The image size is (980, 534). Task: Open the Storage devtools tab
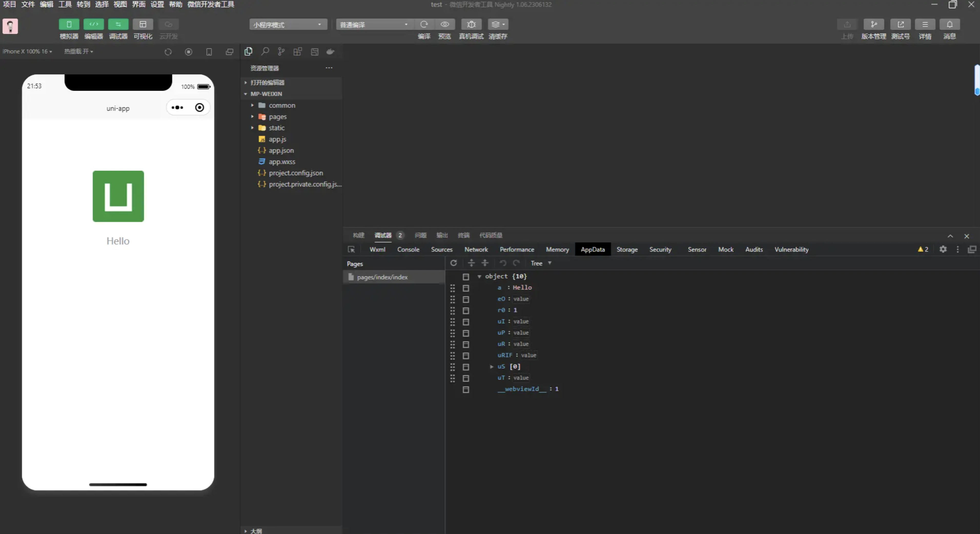627,250
